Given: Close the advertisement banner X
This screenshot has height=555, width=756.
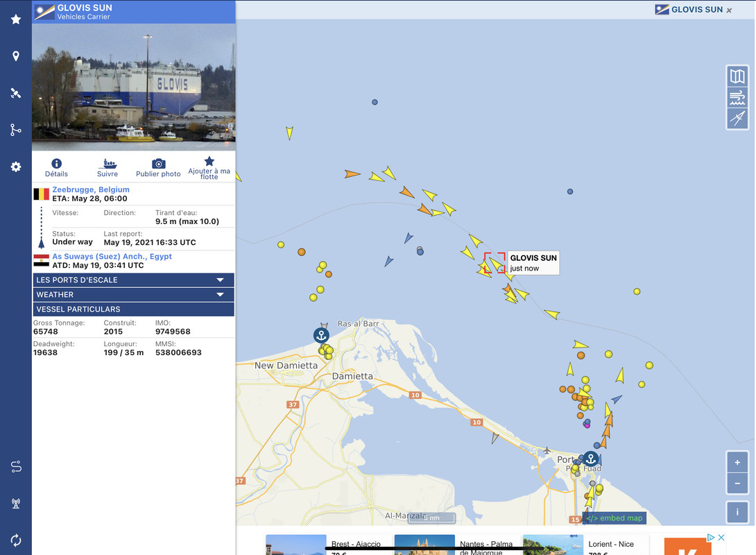Looking at the screenshot, I should (721, 537).
